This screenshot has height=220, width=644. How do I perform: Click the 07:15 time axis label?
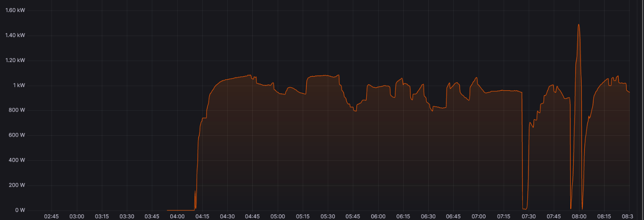coord(504,216)
